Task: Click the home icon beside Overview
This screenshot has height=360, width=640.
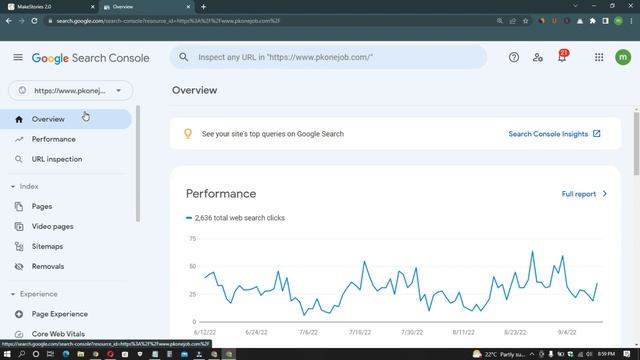Action: 19,119
